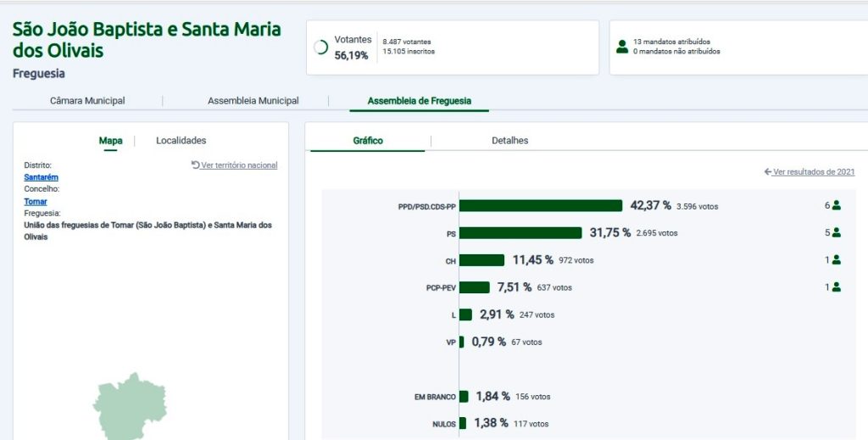Select the Mapa tab

[110, 141]
